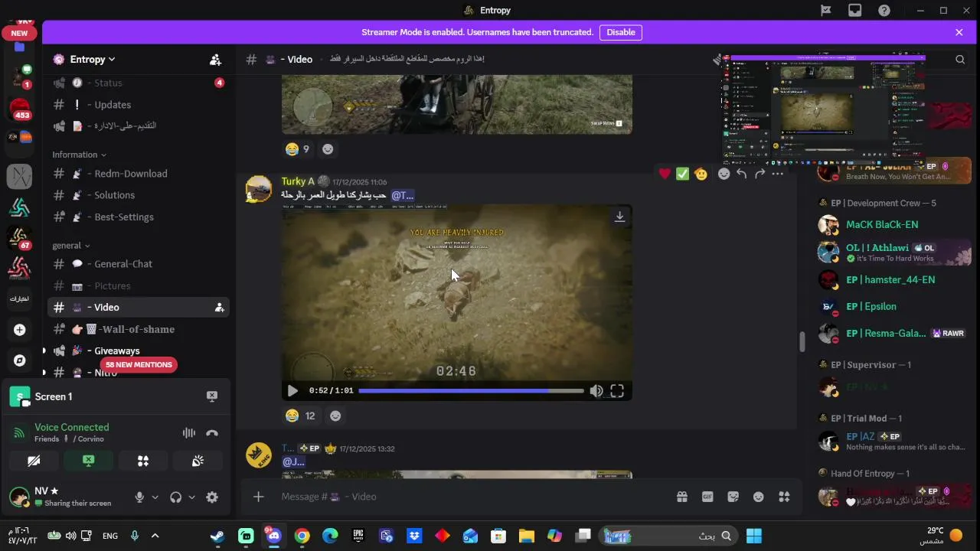Image resolution: width=980 pixels, height=551 pixels.
Task: Open Steam from the taskbar
Action: coord(218,536)
